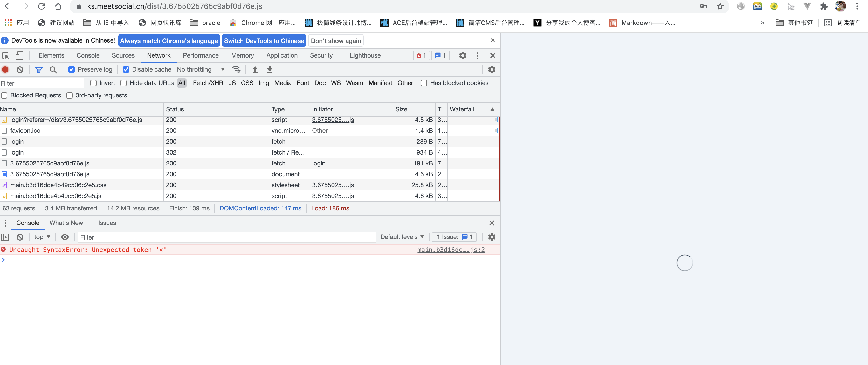Open console settings gear icon

pos(492,237)
